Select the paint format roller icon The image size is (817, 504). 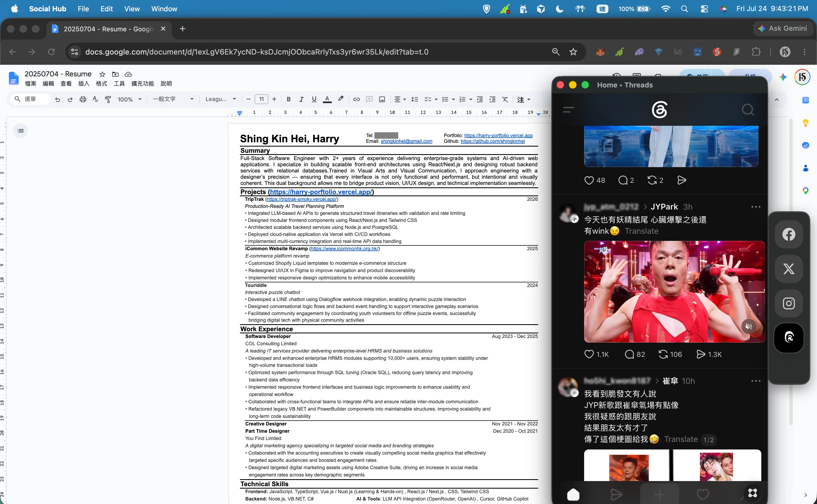pos(108,99)
